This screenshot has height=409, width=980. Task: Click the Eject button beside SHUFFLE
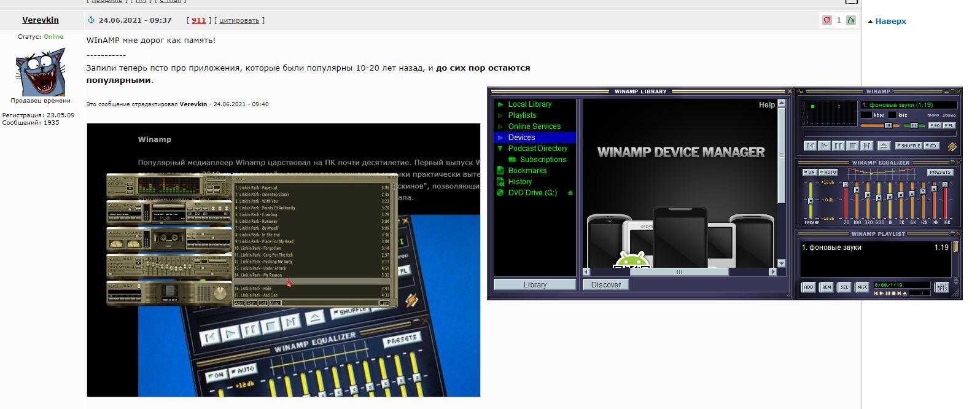click(x=884, y=146)
